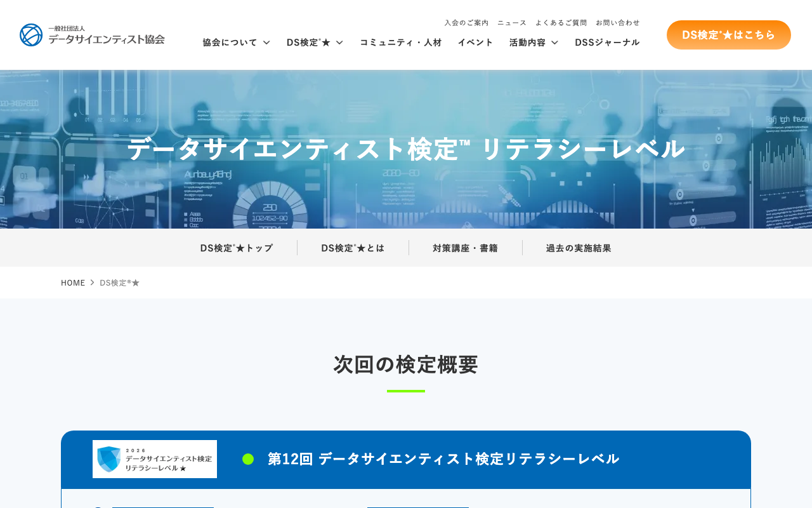The height and width of the screenshot is (508, 812).
Task: Open the 入会のご案内 page
Action: (x=466, y=22)
